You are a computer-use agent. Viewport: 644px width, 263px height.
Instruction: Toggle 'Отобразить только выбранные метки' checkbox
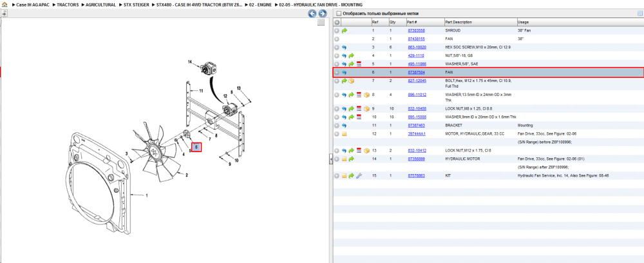(x=339, y=14)
